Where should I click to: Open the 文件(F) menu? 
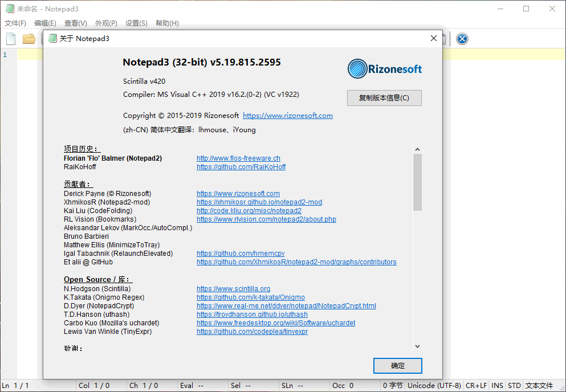(15, 23)
